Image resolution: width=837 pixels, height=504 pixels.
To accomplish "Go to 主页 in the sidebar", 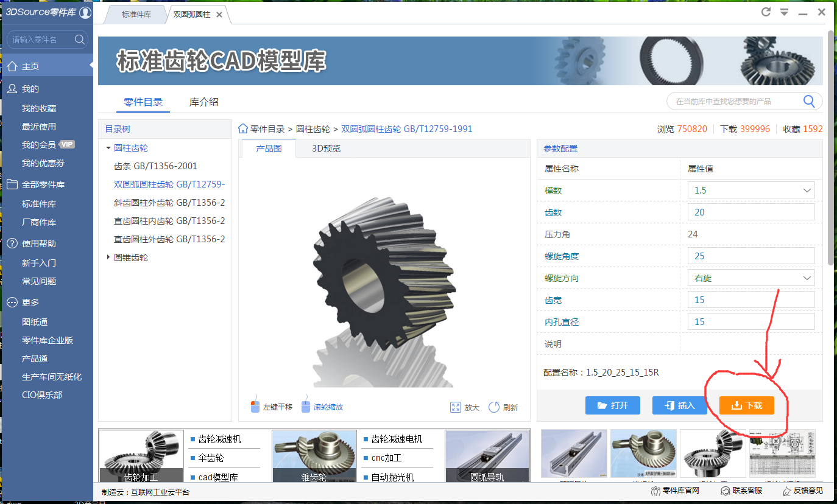I will [47, 66].
